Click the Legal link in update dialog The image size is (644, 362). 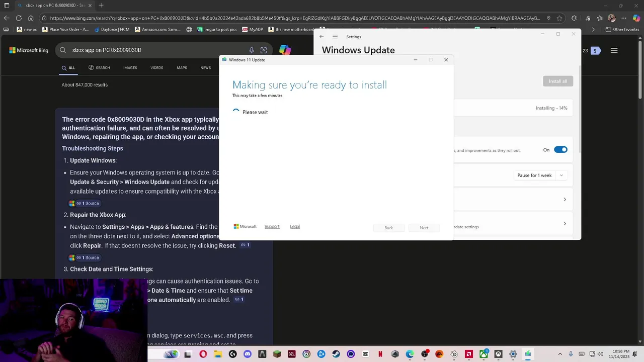click(x=295, y=227)
